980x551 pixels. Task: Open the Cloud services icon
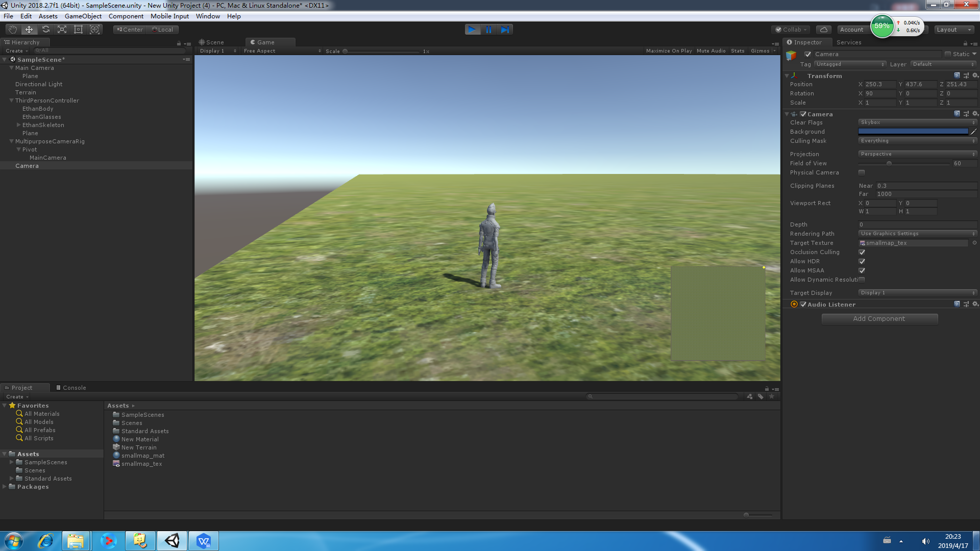click(823, 30)
